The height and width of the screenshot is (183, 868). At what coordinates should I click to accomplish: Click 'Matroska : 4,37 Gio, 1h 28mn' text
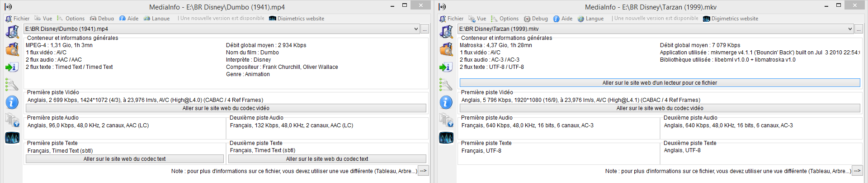496,45
